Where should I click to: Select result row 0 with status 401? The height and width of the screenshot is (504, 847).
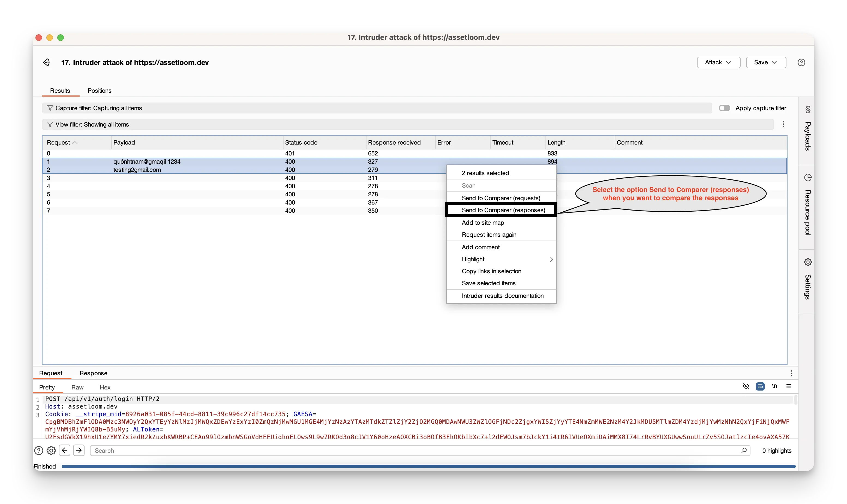click(415, 154)
